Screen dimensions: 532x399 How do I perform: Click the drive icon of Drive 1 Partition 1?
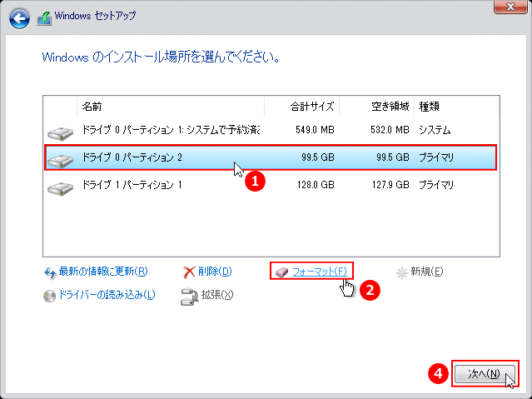point(61,187)
